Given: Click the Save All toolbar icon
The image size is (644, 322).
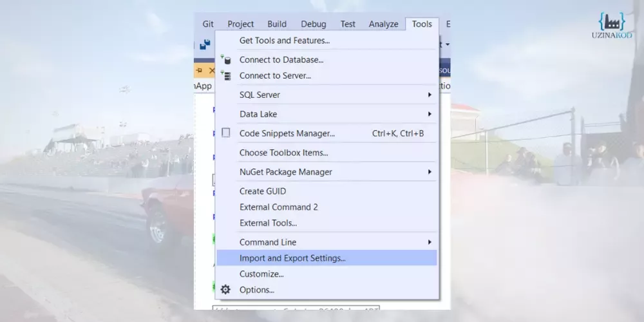Looking at the screenshot, I should [x=205, y=44].
